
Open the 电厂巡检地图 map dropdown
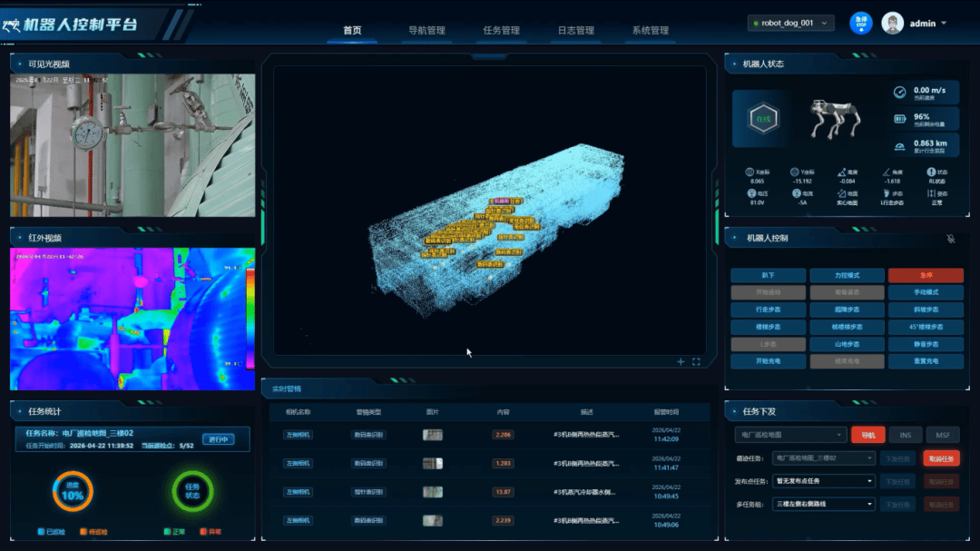tap(790, 435)
